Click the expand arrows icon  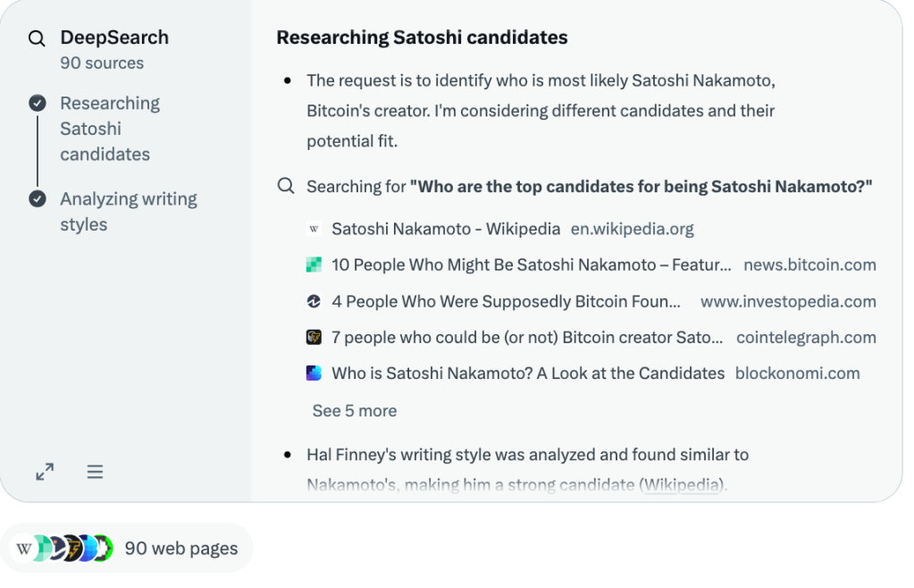click(45, 472)
